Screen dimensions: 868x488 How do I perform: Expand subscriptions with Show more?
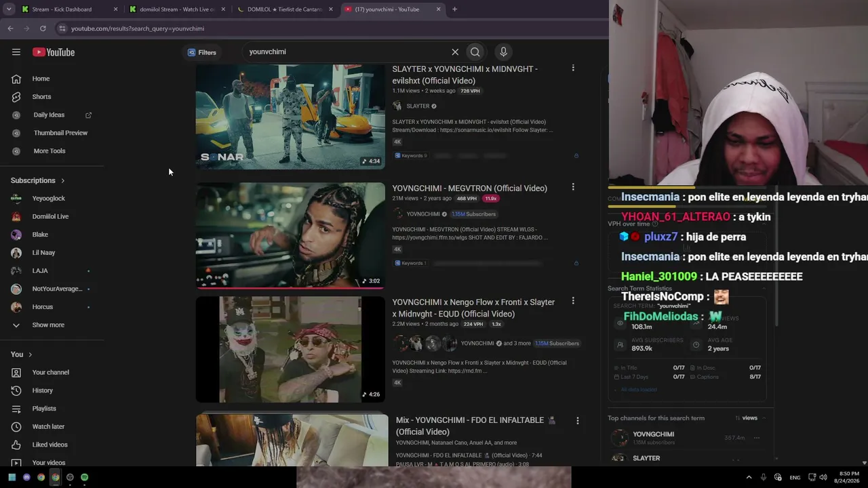(x=48, y=325)
